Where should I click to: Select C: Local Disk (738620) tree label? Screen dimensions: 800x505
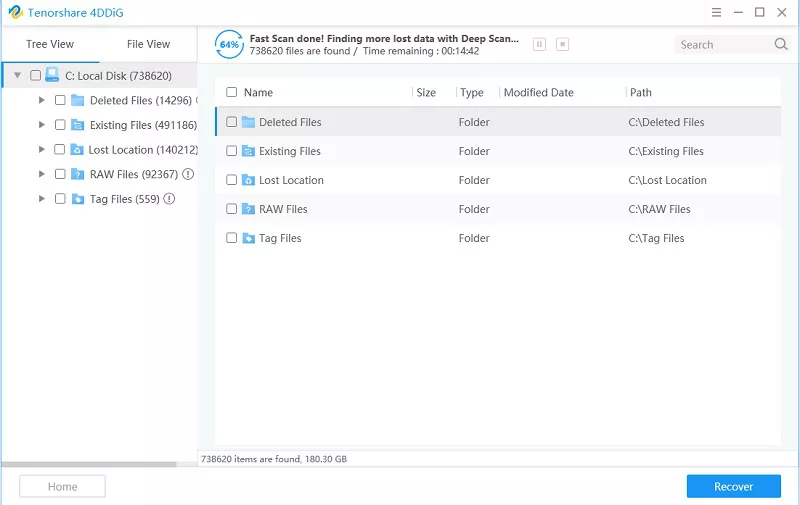tap(118, 75)
